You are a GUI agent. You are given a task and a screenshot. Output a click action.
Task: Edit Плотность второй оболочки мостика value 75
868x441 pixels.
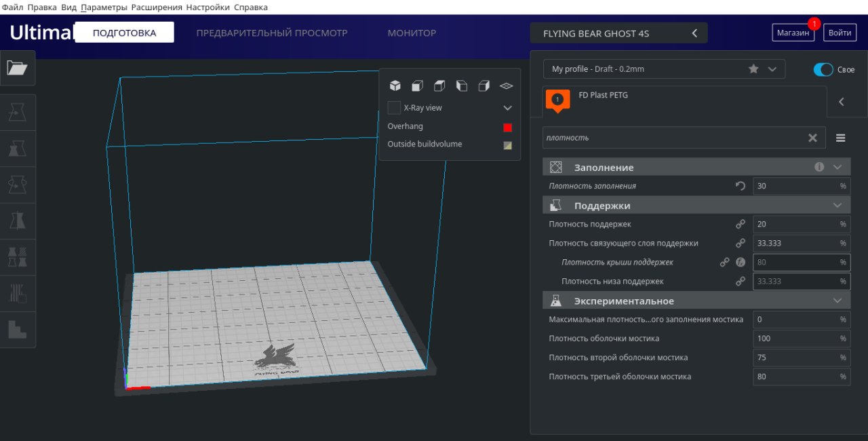tap(801, 357)
